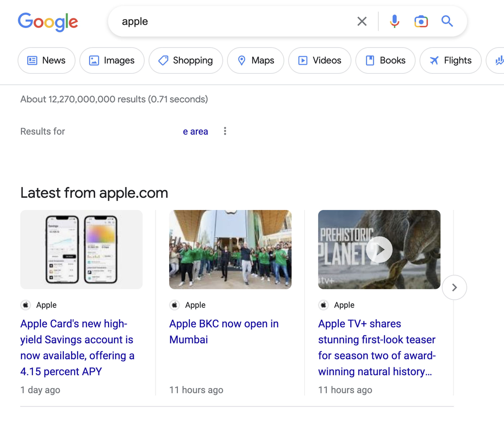The width and height of the screenshot is (504, 438).
Task: Click the Prehistoric Planet video thumbnail
Action: point(379,249)
